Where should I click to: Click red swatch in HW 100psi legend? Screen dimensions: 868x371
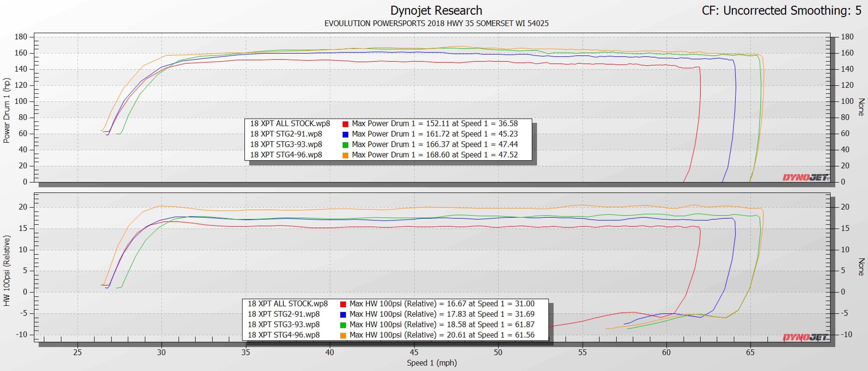343,304
